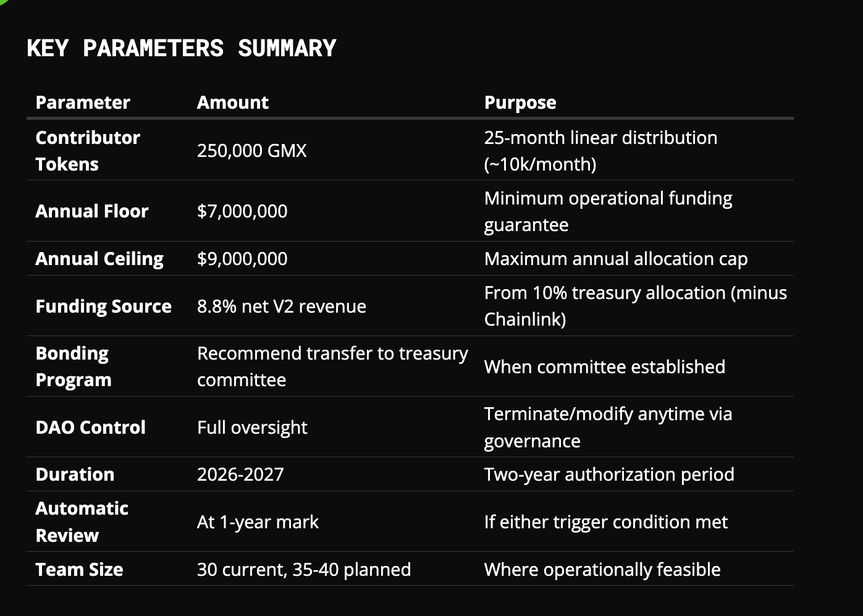The image size is (863, 616).
Task: Select the Bonding Program row label
Action: [74, 366]
